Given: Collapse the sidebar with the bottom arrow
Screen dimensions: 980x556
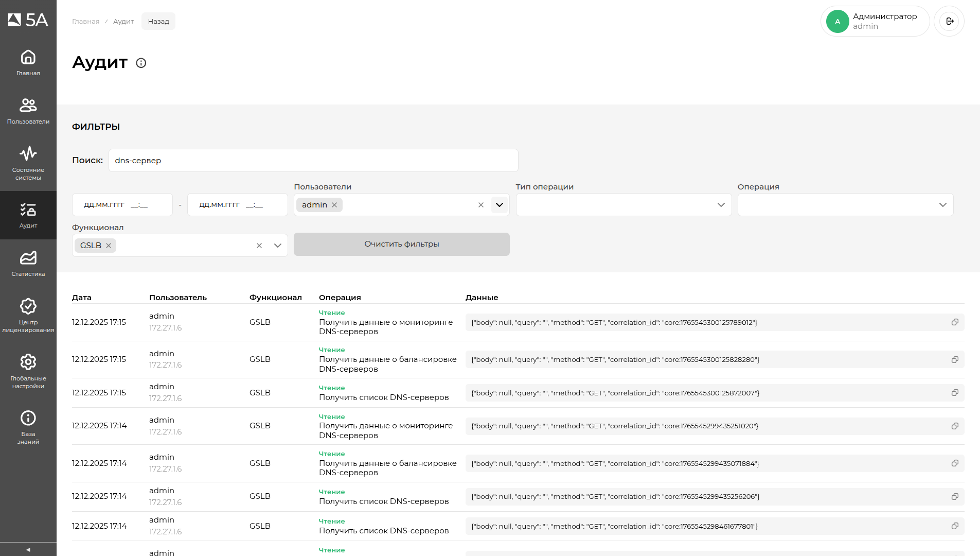Looking at the screenshot, I should 28,549.
